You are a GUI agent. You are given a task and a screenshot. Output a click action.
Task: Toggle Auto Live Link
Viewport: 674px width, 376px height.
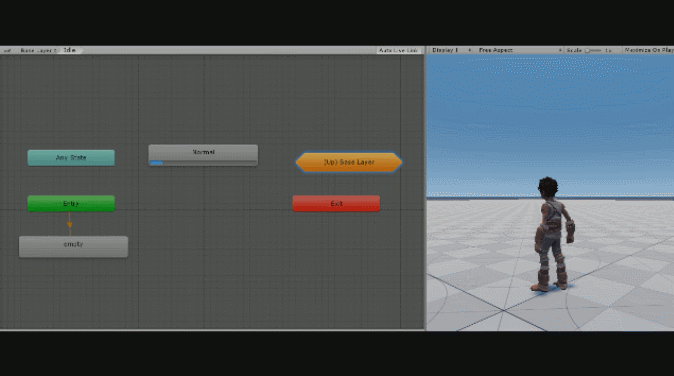(398, 50)
